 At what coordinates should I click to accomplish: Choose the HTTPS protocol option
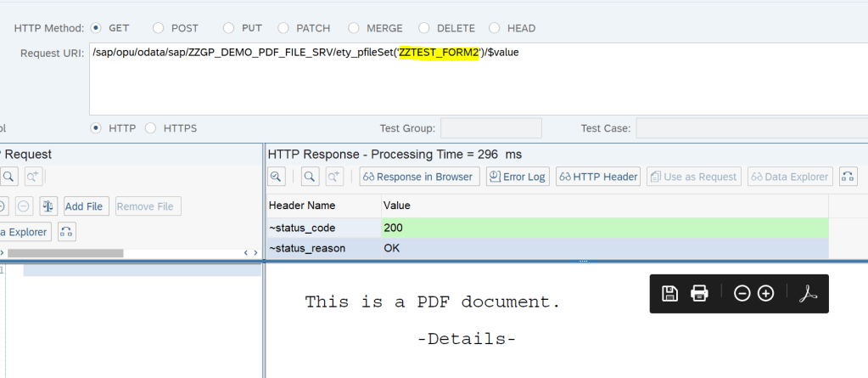(150, 128)
